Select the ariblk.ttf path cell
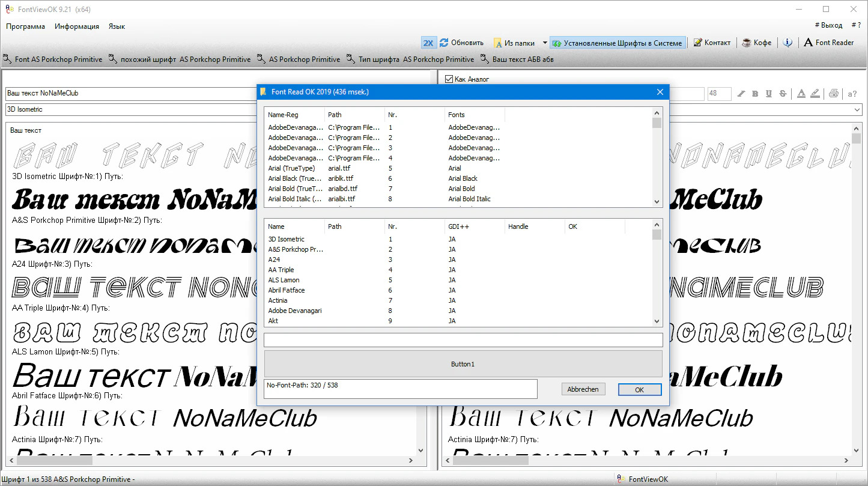 tap(341, 178)
